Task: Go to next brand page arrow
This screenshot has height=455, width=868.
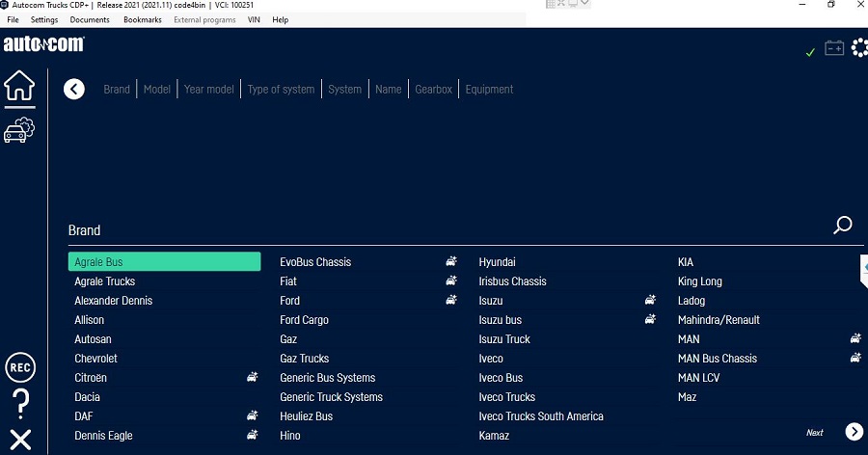Action: click(x=854, y=432)
